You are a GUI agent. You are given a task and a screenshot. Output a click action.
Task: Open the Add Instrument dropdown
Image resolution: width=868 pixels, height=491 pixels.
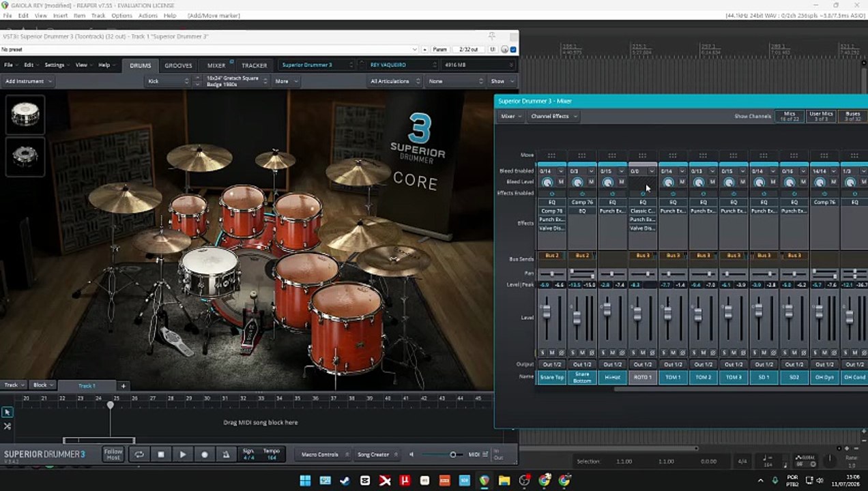coord(27,81)
